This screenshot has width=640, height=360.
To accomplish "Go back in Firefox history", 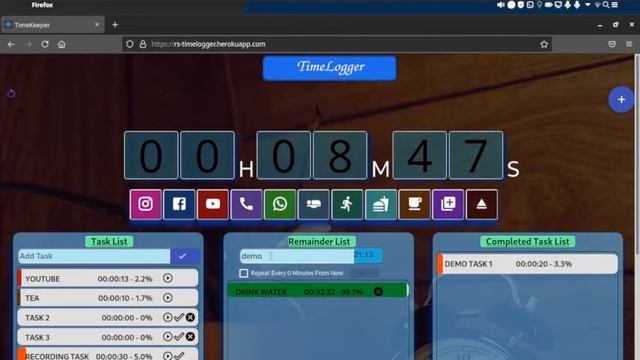I will click(11, 44).
